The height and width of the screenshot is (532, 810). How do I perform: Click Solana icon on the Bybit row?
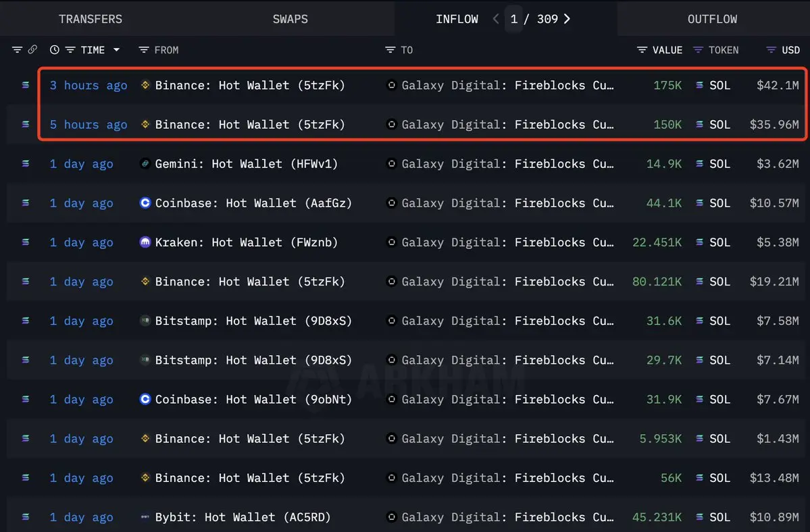click(x=25, y=516)
